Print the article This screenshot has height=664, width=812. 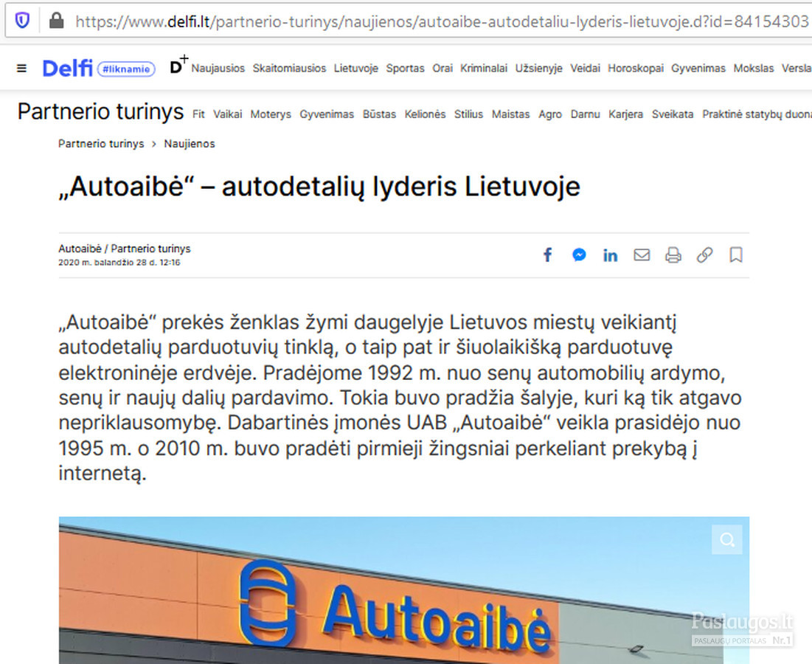(673, 255)
